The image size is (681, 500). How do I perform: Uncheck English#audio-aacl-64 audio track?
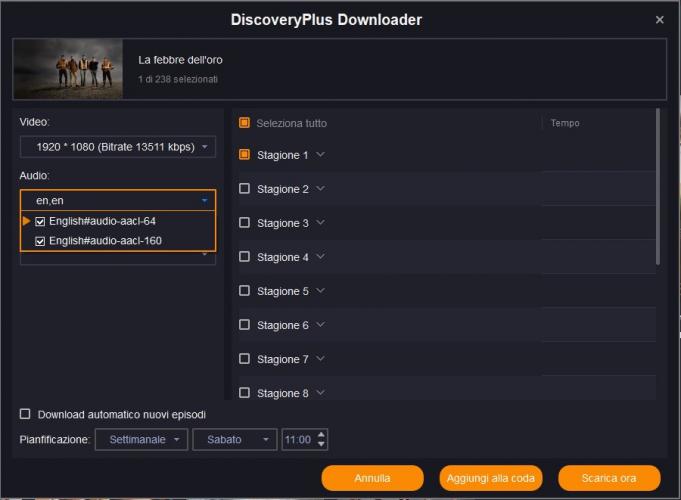pos(40,222)
